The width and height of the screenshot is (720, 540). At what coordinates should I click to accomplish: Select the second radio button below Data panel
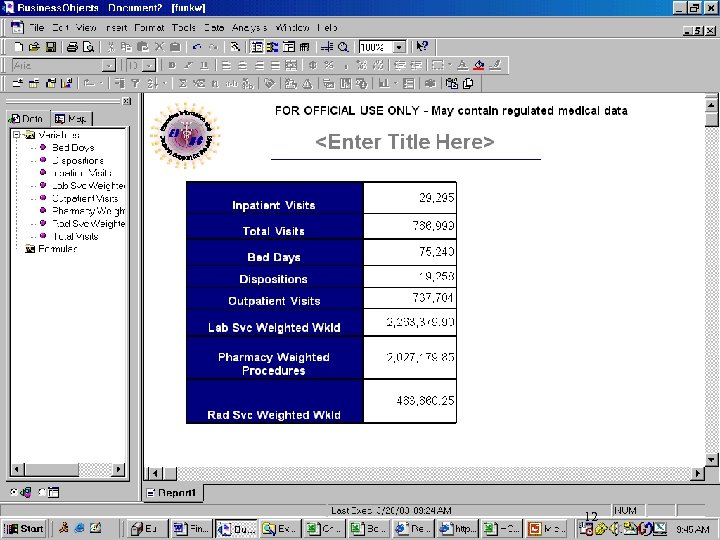point(42,492)
